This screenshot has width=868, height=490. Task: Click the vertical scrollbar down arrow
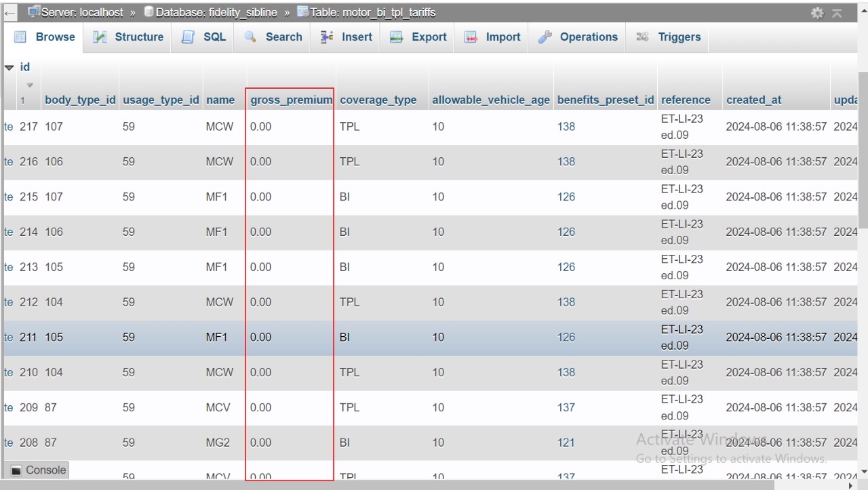click(x=863, y=472)
